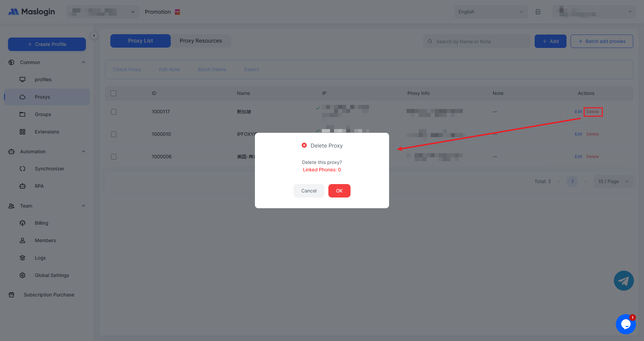Select the checkbox for proxy 1000117
This screenshot has width=644, height=341.
pyautogui.click(x=114, y=112)
